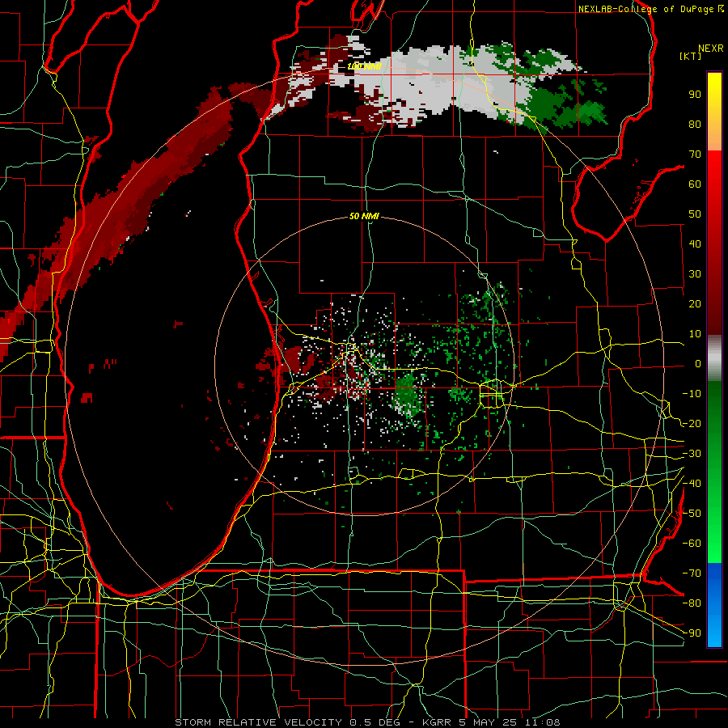Click the -80 value on velocity scale

[x=692, y=603]
